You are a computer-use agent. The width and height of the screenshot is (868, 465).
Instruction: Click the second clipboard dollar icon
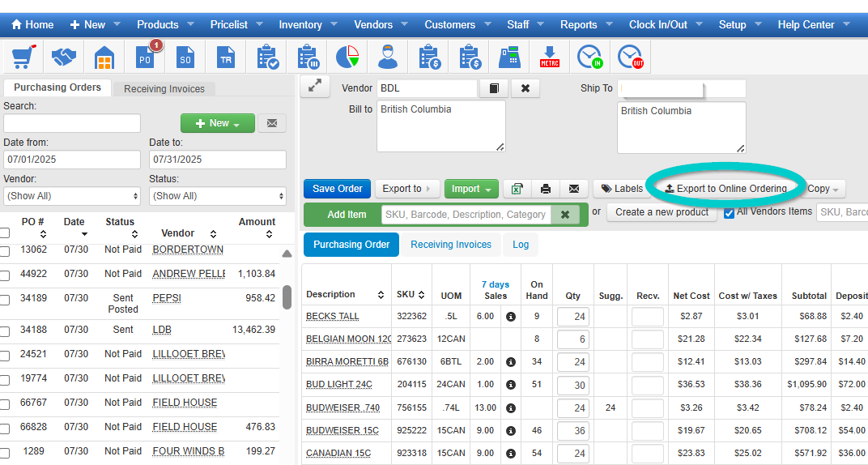coord(470,57)
